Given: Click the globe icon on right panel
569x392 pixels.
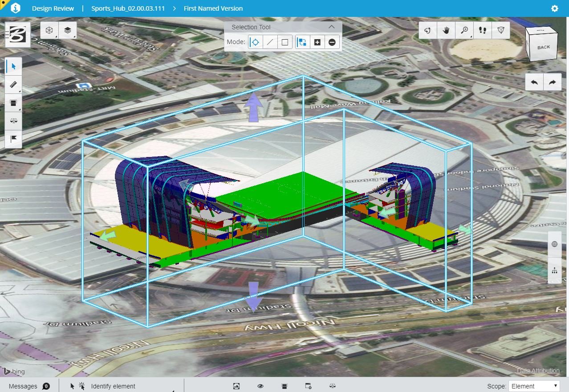Looking at the screenshot, I should click(x=554, y=244).
